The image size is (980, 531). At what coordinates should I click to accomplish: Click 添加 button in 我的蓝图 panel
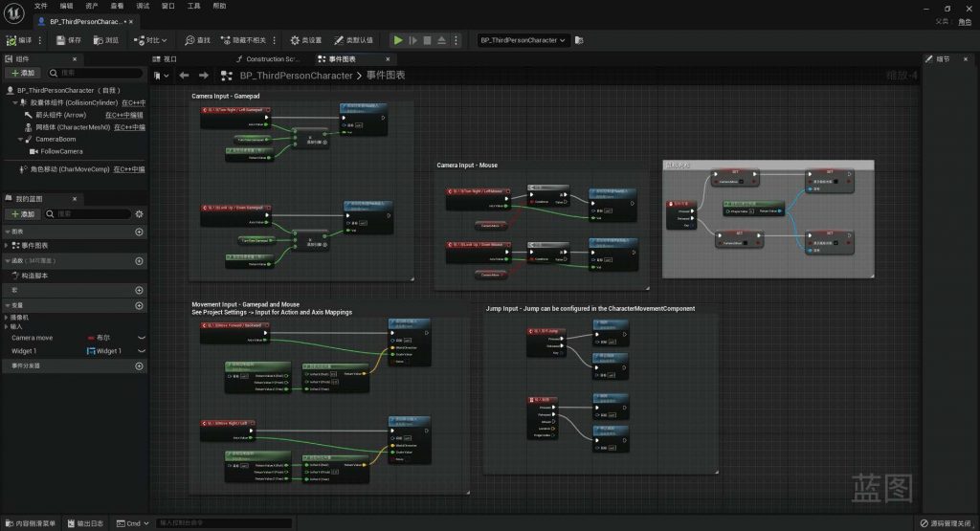[x=23, y=213]
